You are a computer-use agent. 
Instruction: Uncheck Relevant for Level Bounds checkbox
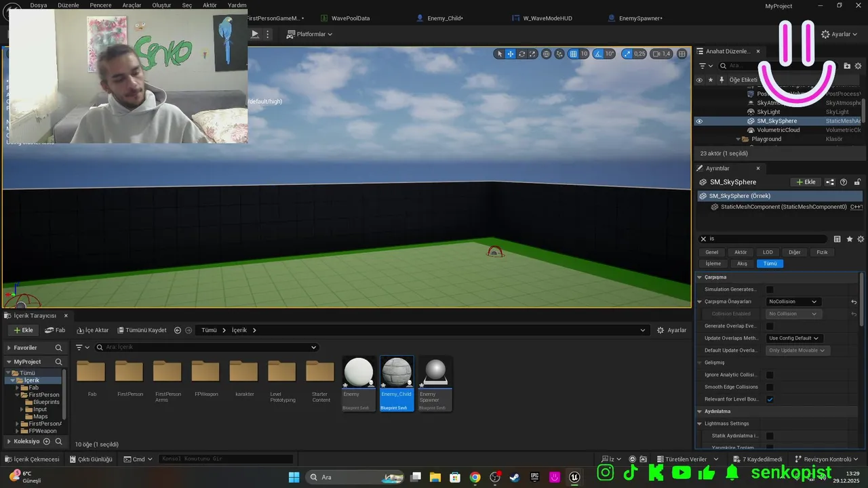(770, 399)
